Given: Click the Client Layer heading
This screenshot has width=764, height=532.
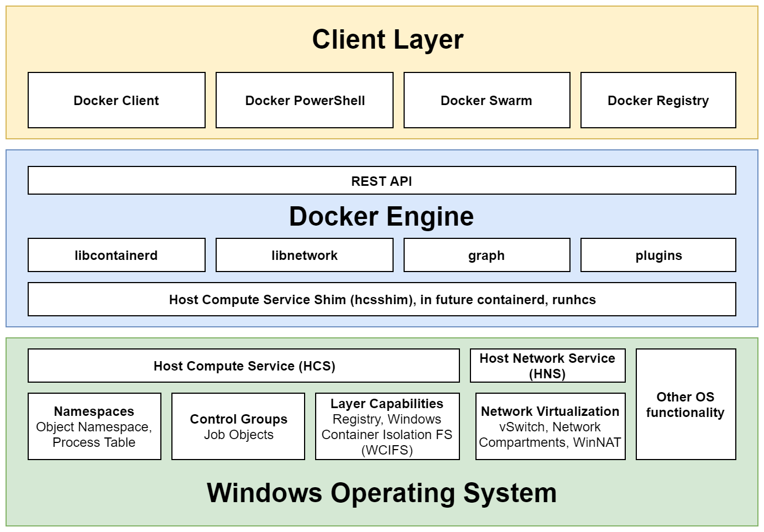Looking at the screenshot, I should coord(388,39).
